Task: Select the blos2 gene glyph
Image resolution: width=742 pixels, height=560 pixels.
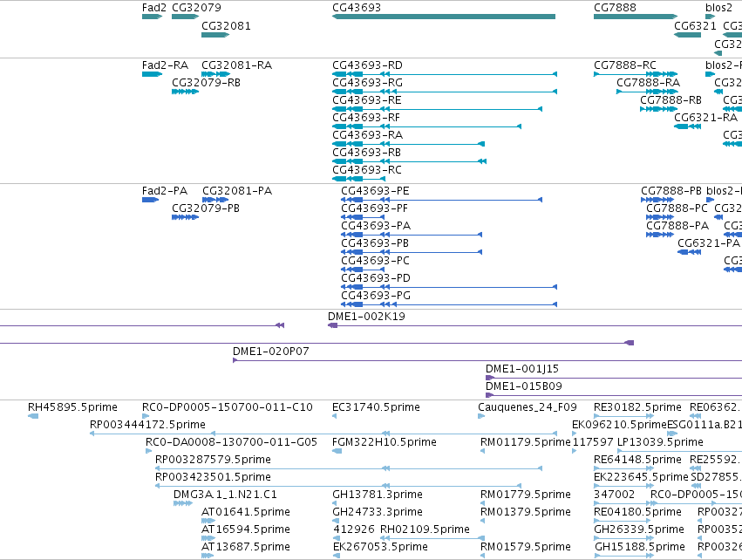Action: [710, 17]
